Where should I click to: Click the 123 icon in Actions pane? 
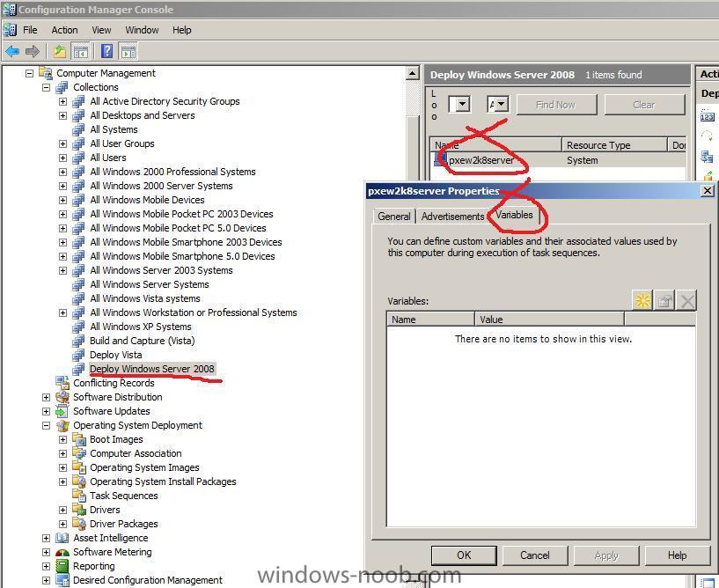[707, 116]
